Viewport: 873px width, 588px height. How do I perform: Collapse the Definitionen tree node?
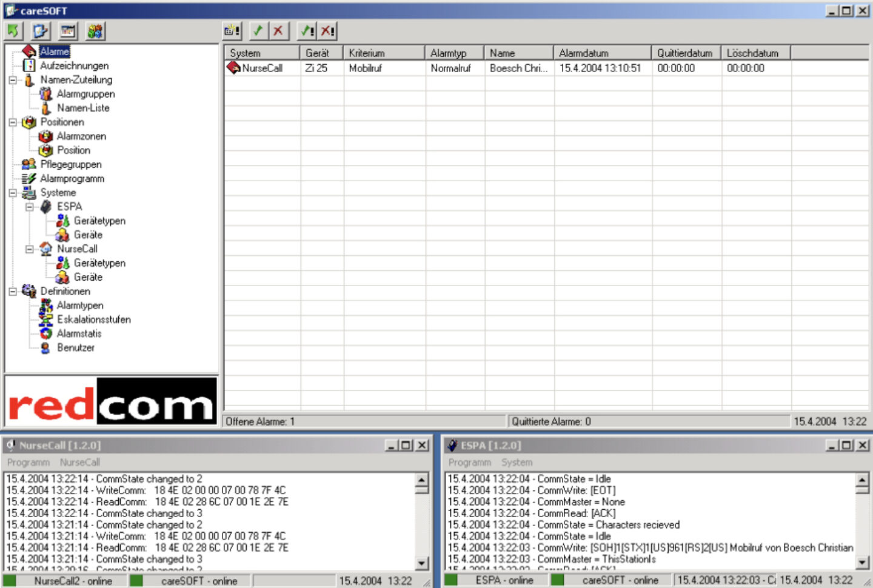[13, 292]
